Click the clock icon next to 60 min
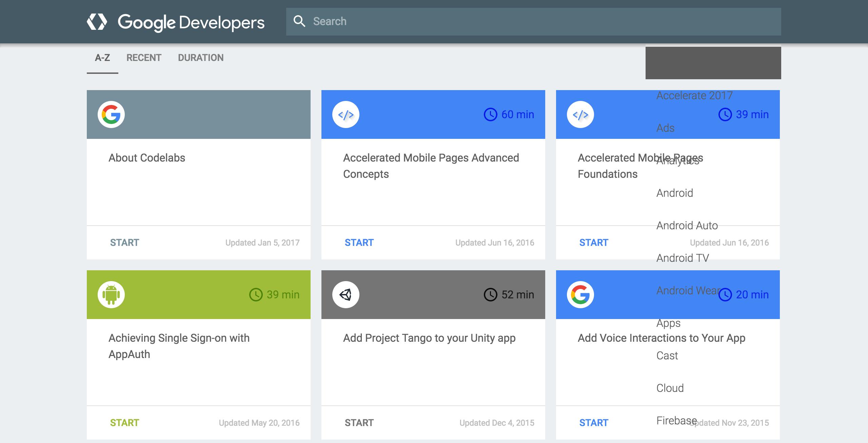This screenshot has width=868, height=443. click(490, 114)
